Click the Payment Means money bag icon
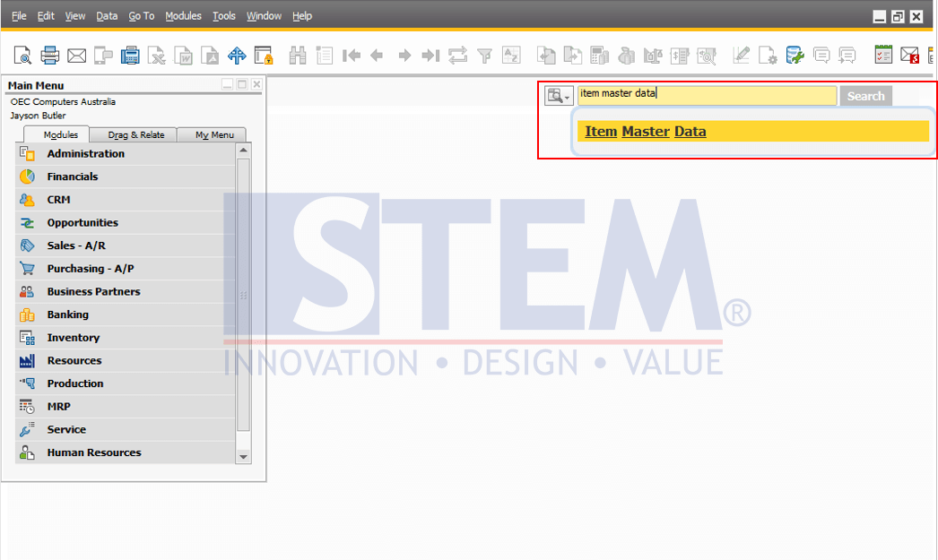938x560 pixels. 626,56
